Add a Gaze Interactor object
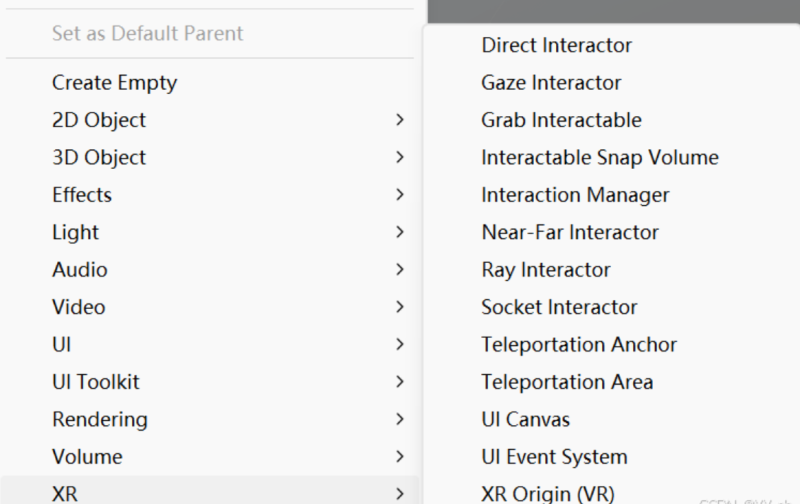800x504 pixels. coord(551,83)
